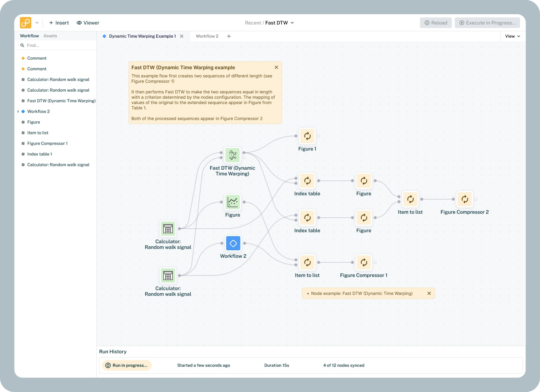Open the View dropdown
Image resolution: width=540 pixels, height=392 pixels.
[513, 36]
